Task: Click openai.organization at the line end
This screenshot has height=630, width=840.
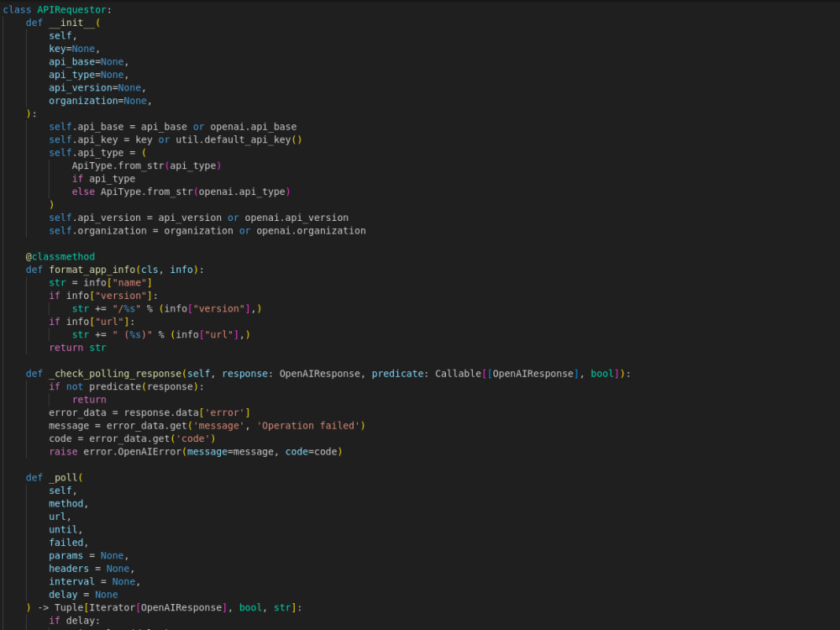Action: point(311,230)
